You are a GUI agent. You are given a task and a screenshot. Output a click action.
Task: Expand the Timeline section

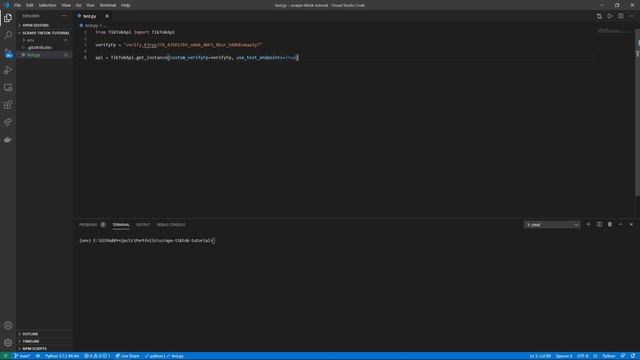point(44,341)
